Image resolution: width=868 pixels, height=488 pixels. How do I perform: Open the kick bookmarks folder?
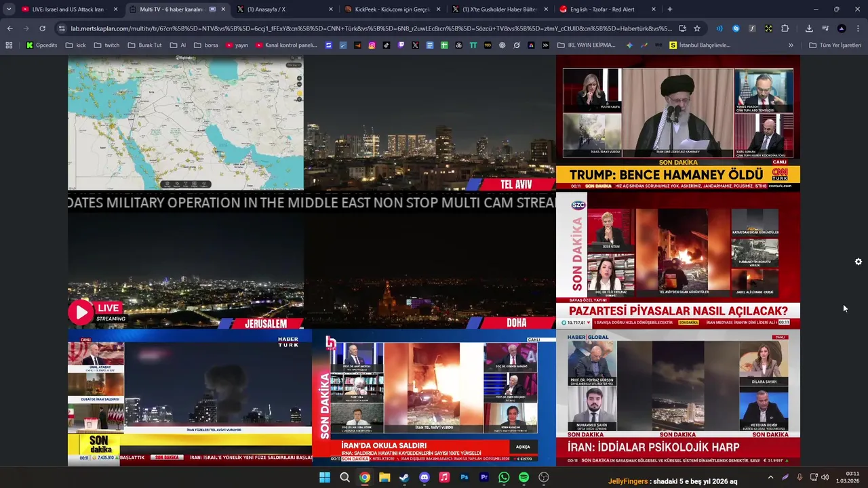[x=75, y=45]
